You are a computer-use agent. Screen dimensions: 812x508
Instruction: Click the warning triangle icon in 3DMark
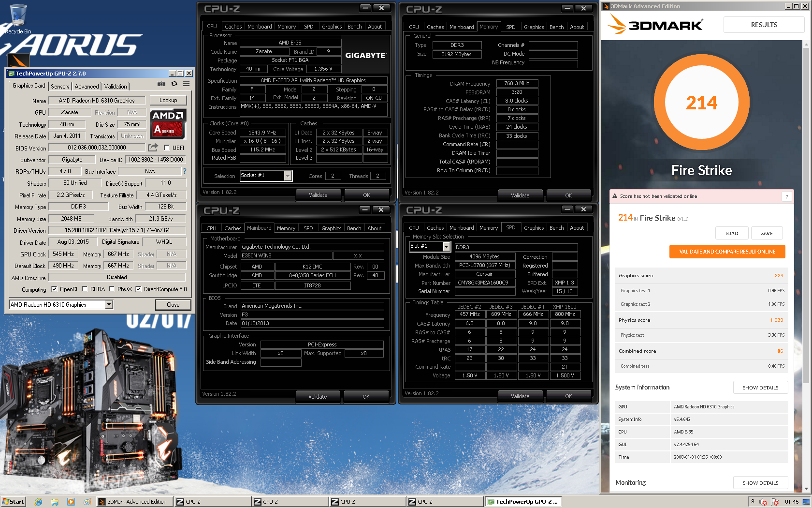pyautogui.click(x=615, y=196)
